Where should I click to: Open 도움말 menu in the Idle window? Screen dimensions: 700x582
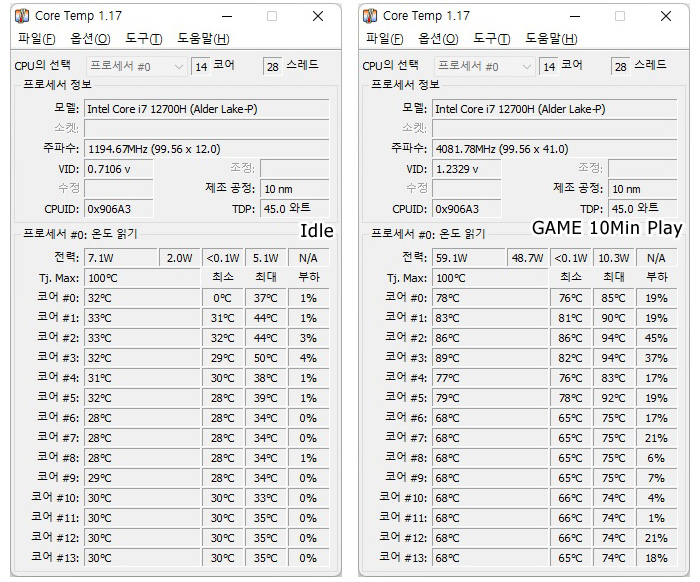203,39
